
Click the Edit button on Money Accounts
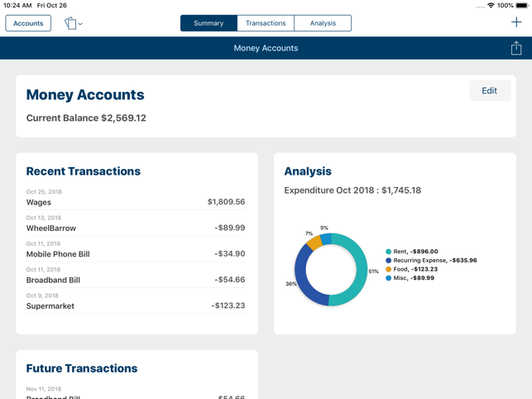click(490, 91)
